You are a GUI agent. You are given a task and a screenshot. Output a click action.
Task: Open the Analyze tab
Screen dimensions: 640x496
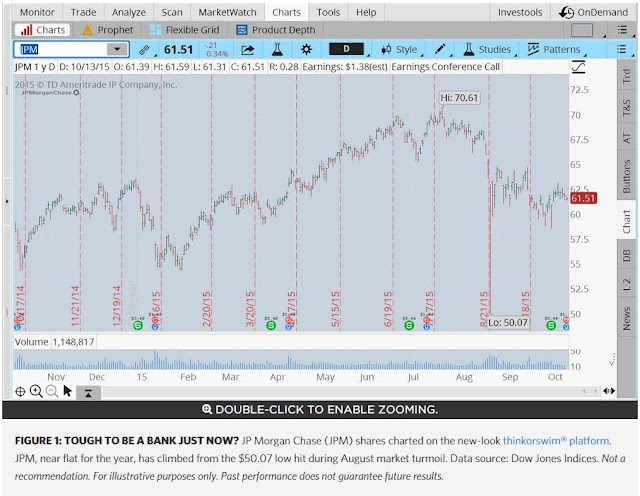[129, 12]
